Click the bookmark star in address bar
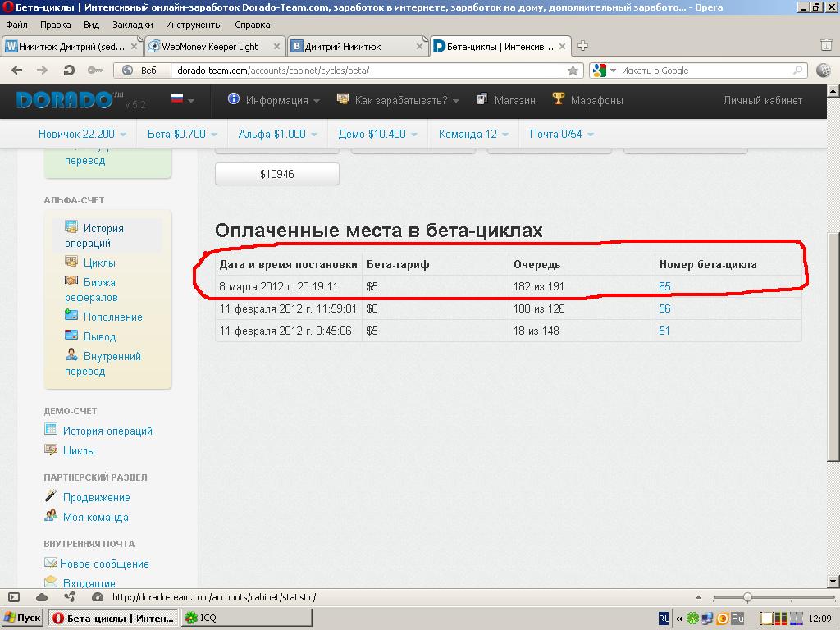 573,71
